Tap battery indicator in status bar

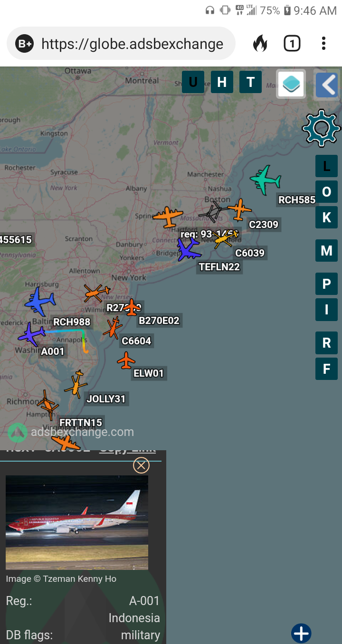287,10
